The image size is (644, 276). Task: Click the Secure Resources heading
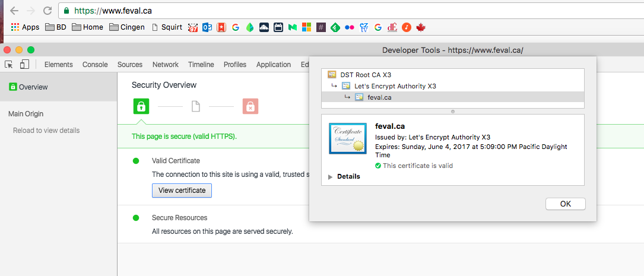pyautogui.click(x=179, y=218)
